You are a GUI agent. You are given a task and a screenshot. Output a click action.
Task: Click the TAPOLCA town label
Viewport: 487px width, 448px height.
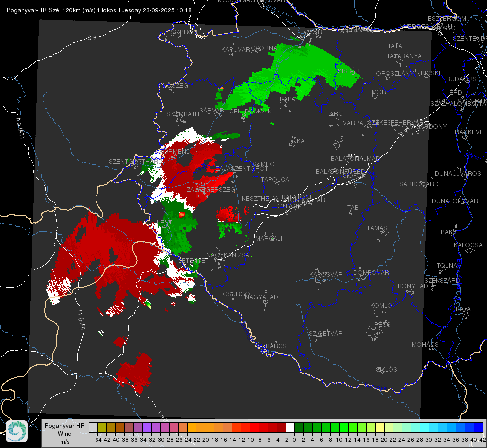coord(275,179)
